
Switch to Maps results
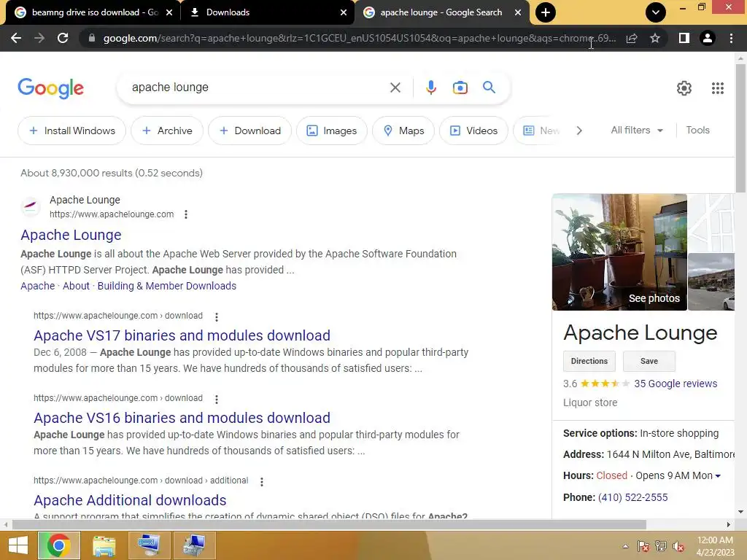point(403,131)
